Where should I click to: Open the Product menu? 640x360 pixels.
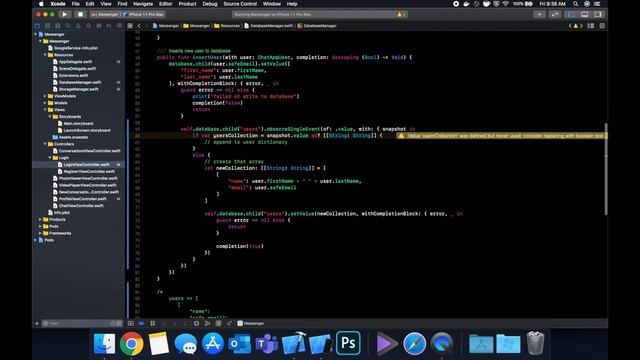[187, 4]
